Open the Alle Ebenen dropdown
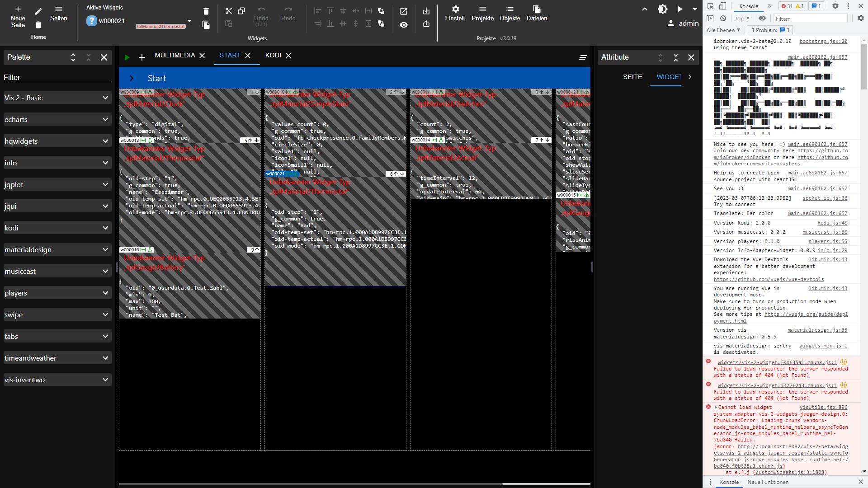This screenshot has width=868, height=488. coord(723,30)
